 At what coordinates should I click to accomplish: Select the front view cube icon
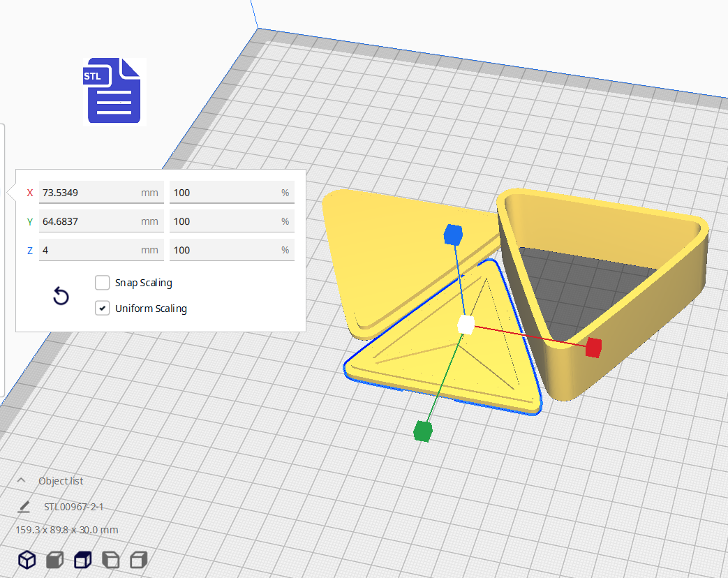(54, 559)
